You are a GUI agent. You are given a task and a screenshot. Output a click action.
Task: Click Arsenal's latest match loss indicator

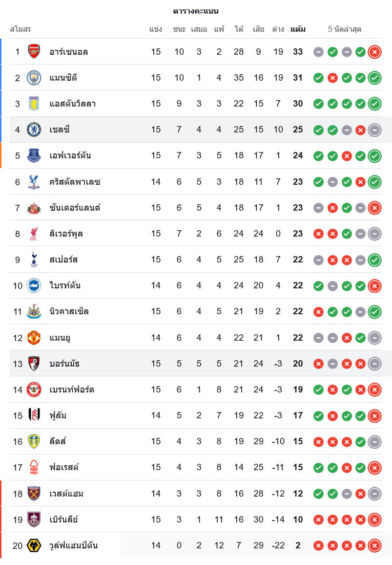point(374,52)
